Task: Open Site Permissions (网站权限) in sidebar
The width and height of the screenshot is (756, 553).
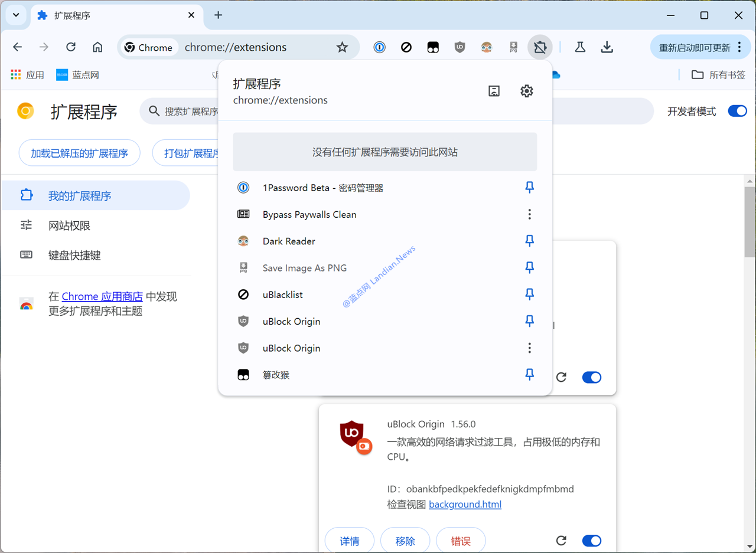Action: tap(96, 225)
